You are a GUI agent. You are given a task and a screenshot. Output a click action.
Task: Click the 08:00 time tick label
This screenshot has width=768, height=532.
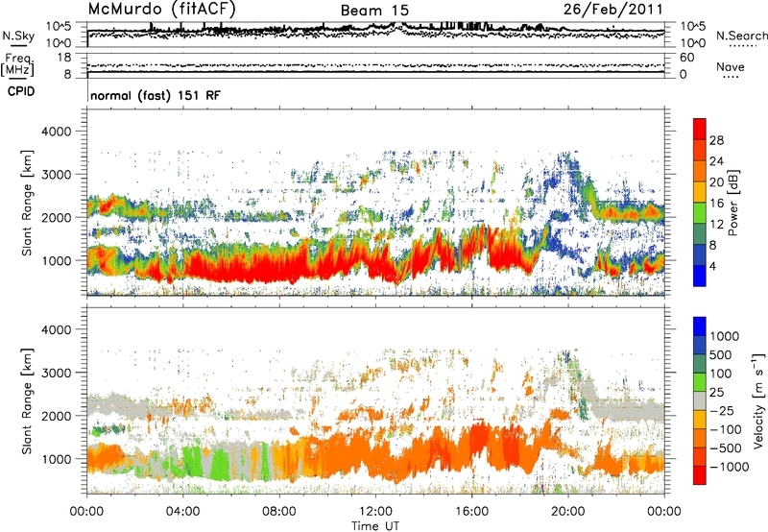point(278,512)
